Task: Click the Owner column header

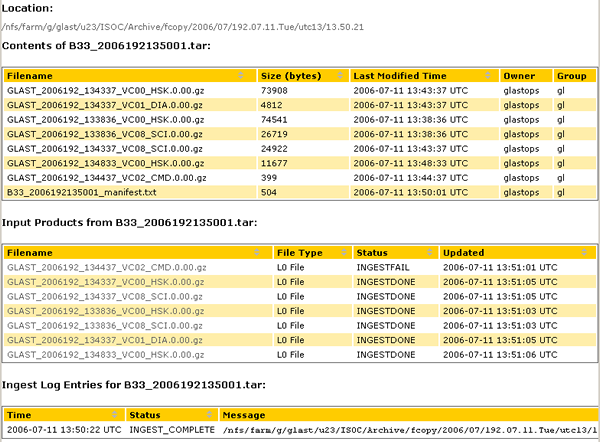Action: pos(526,76)
